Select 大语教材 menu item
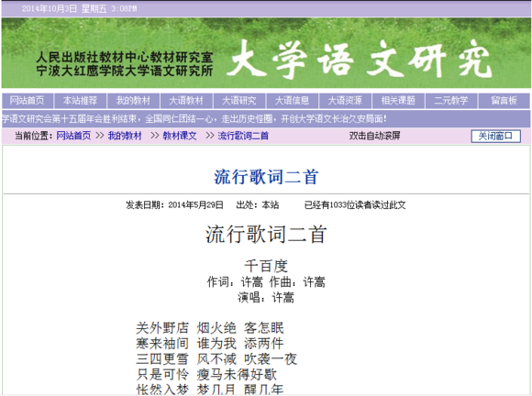The height and width of the screenshot is (396, 532). click(x=186, y=101)
